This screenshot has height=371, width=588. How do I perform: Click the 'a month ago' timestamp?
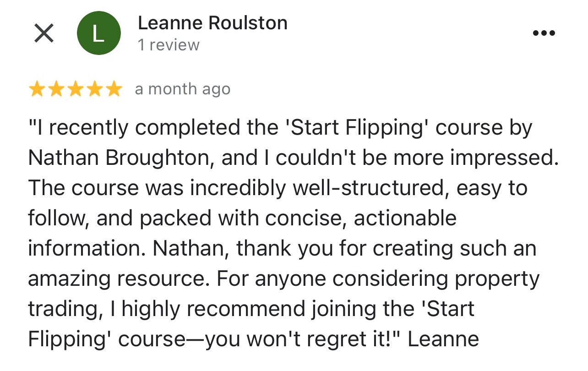182,89
